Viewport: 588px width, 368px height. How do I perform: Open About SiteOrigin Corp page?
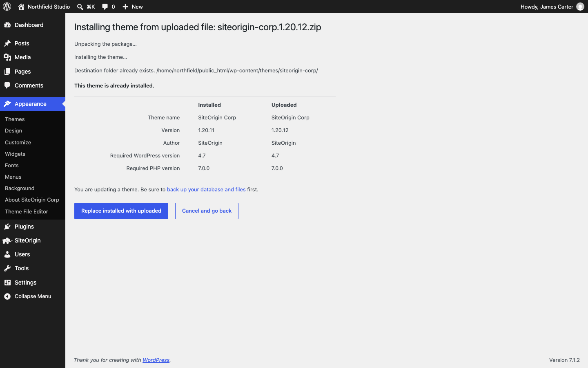coord(32,200)
